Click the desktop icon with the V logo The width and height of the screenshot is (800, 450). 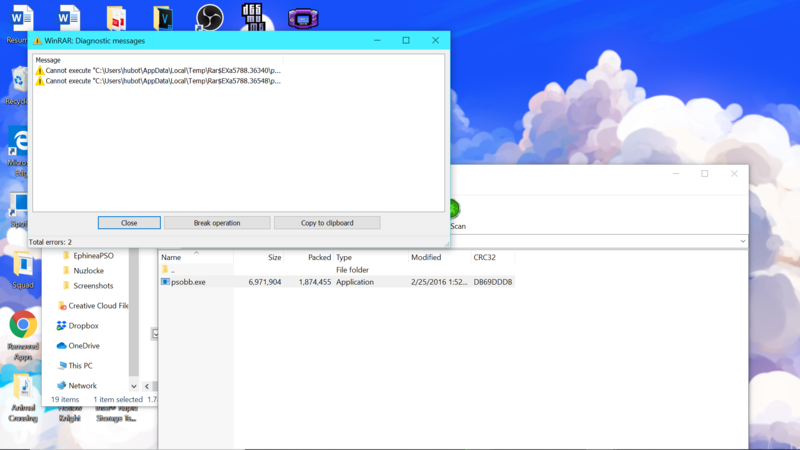pos(163,18)
